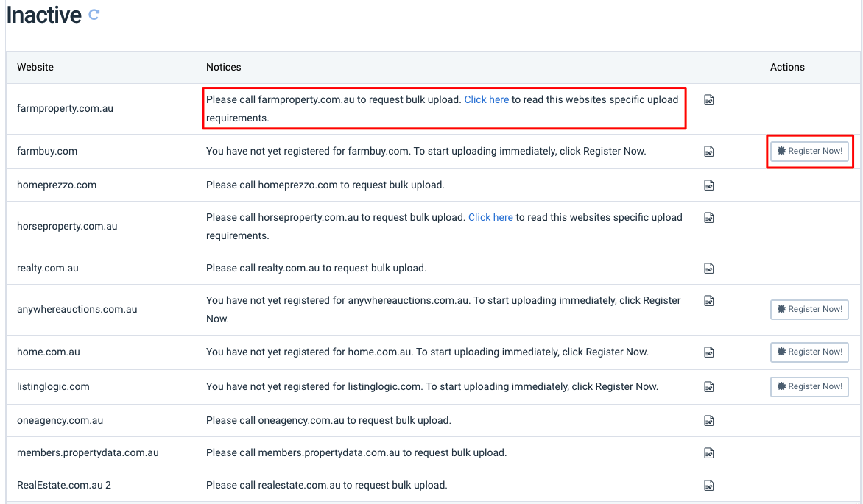Open document icon for home.com.au row
This screenshot has height=504, width=863.
709,352
